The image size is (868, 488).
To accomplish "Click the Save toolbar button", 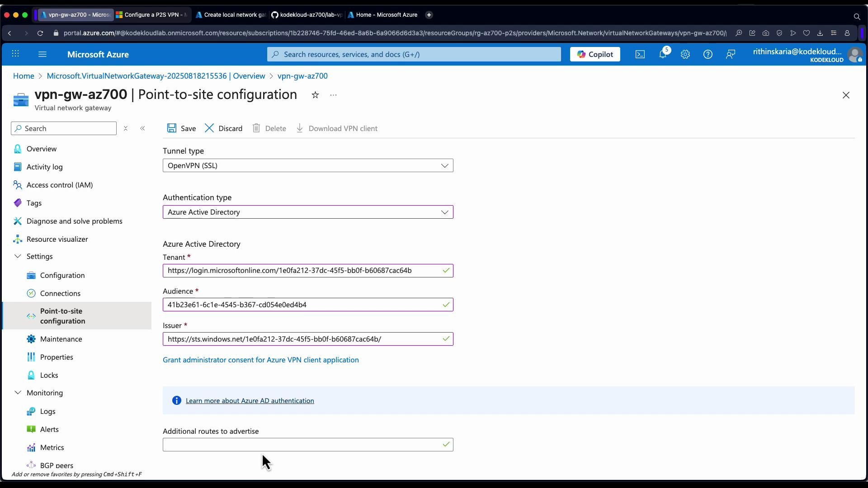I will 181,128.
